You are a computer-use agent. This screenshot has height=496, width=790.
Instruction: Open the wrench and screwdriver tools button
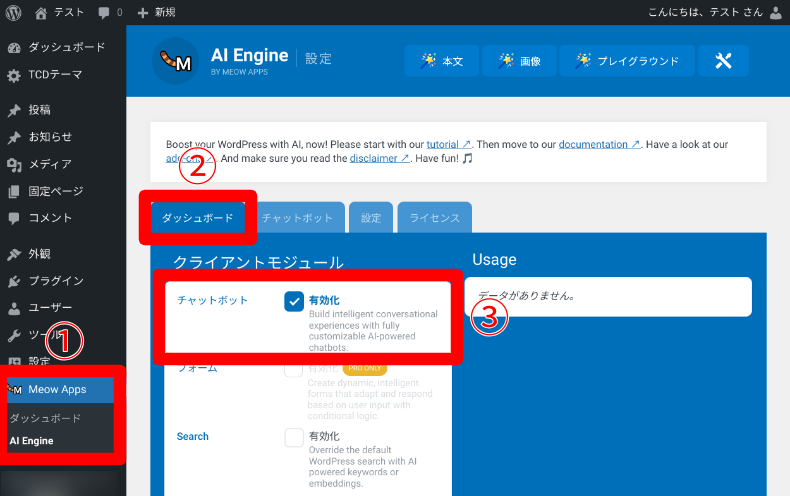coord(723,61)
